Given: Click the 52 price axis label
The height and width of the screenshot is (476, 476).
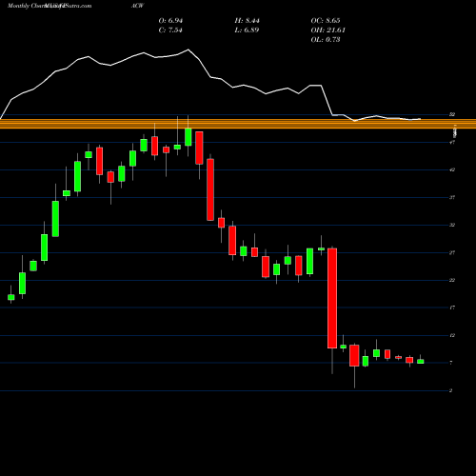Looking at the screenshot, I should pos(452,114).
